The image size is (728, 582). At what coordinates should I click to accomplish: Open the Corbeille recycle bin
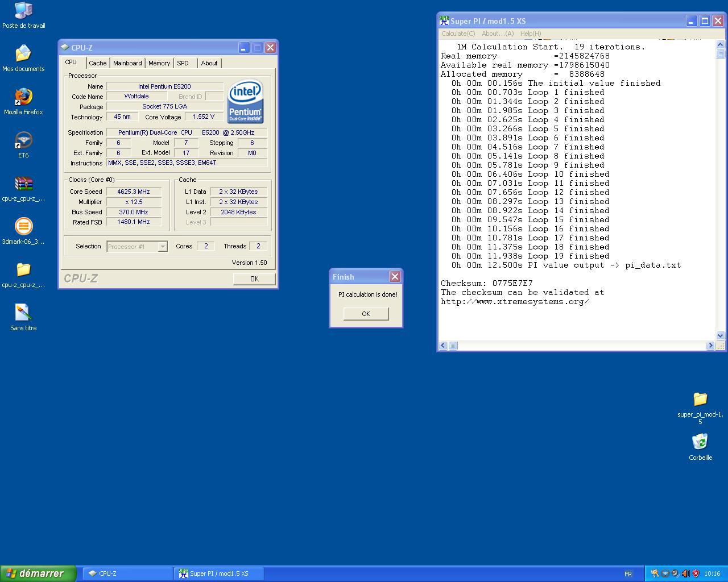pos(700,447)
